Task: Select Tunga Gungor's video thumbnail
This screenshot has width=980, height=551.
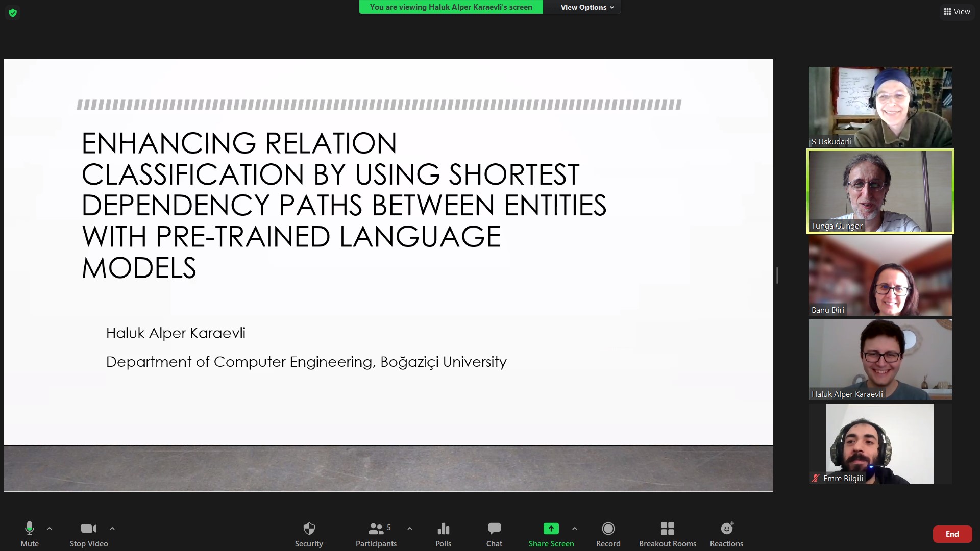Action: point(880,191)
